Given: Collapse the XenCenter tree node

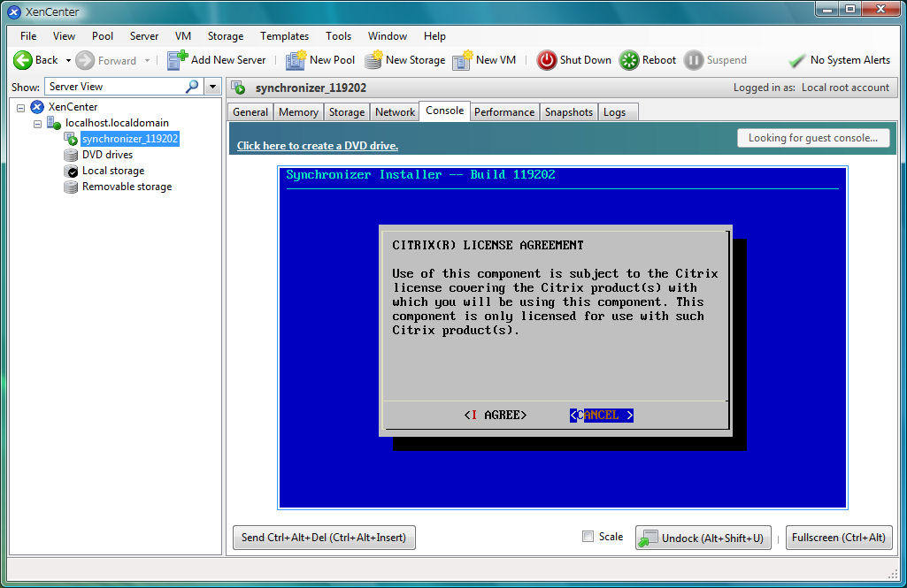Looking at the screenshot, I should click(21, 108).
